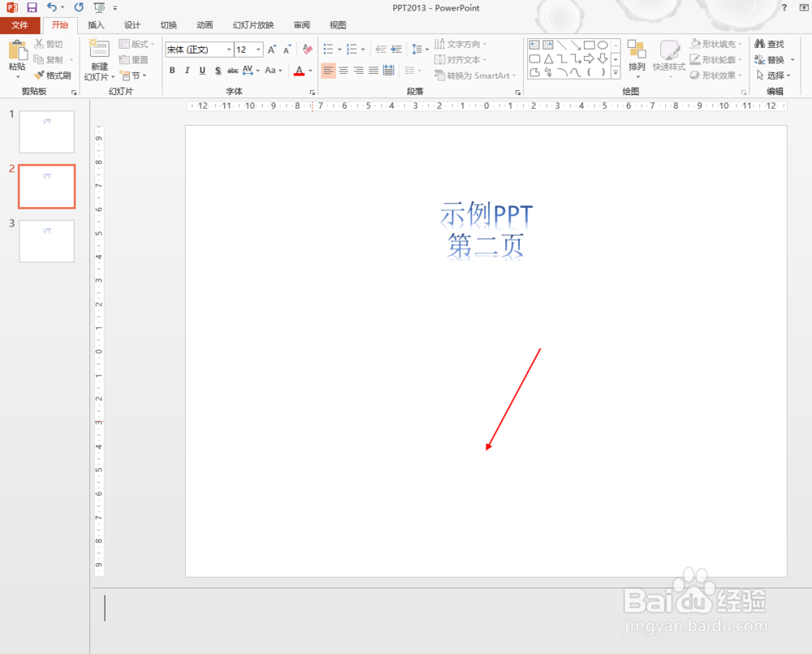
Task: Select slide 1 thumbnail
Action: tap(46, 132)
